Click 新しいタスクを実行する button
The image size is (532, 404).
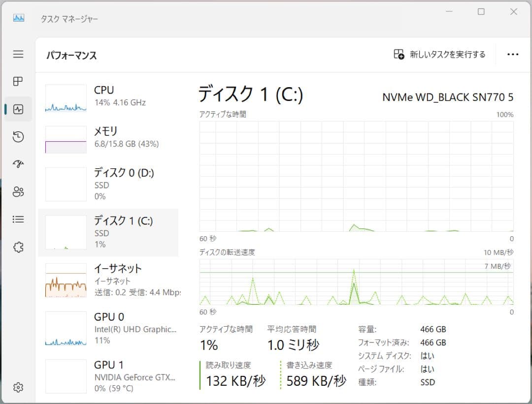point(438,54)
